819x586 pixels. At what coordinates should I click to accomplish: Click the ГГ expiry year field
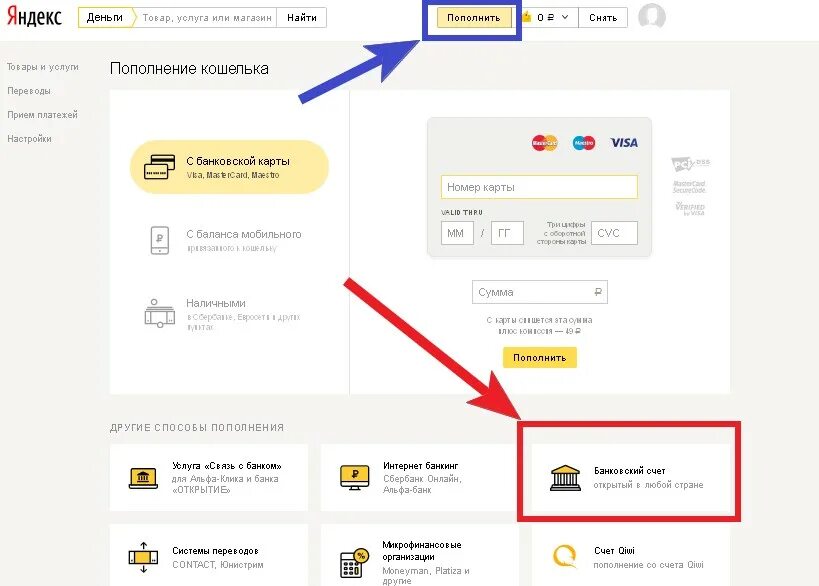tap(507, 233)
